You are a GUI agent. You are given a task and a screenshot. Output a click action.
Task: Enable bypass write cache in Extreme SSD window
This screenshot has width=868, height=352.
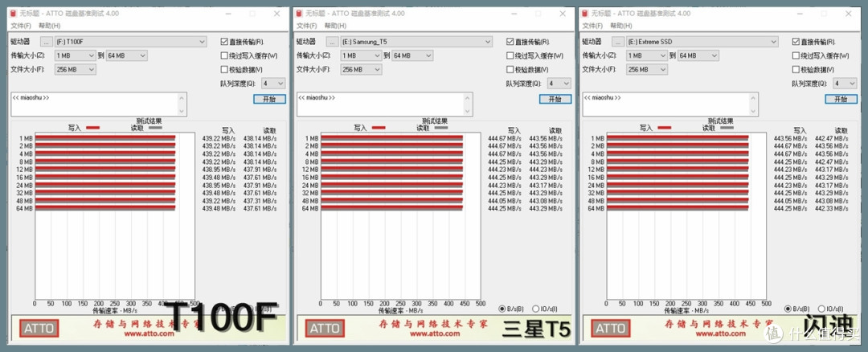click(x=796, y=55)
